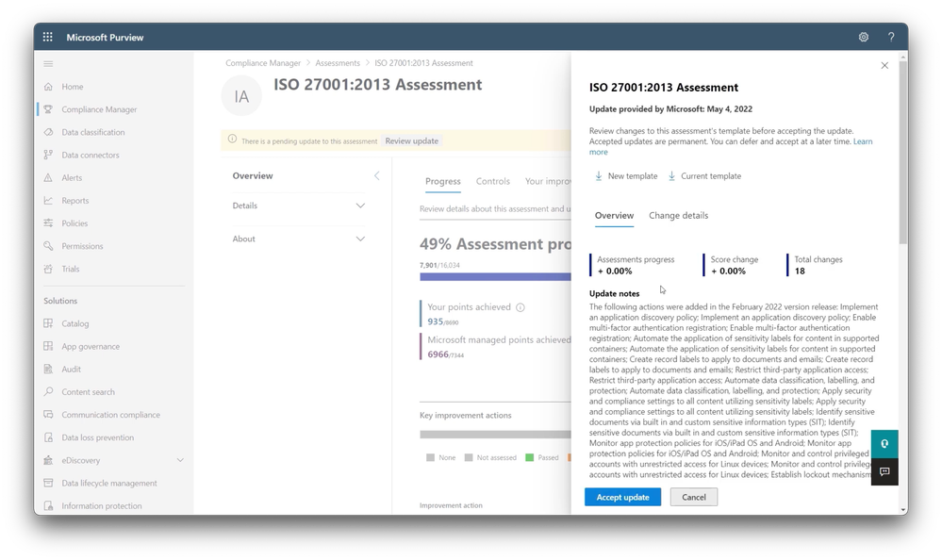Click the Microsoft Purview title
The height and width of the screenshot is (560, 942).
[105, 38]
